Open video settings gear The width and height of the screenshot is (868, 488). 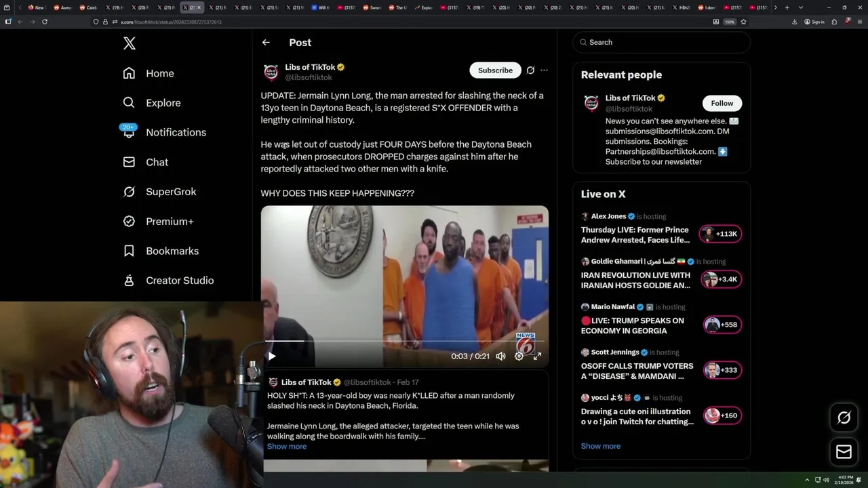(x=519, y=356)
